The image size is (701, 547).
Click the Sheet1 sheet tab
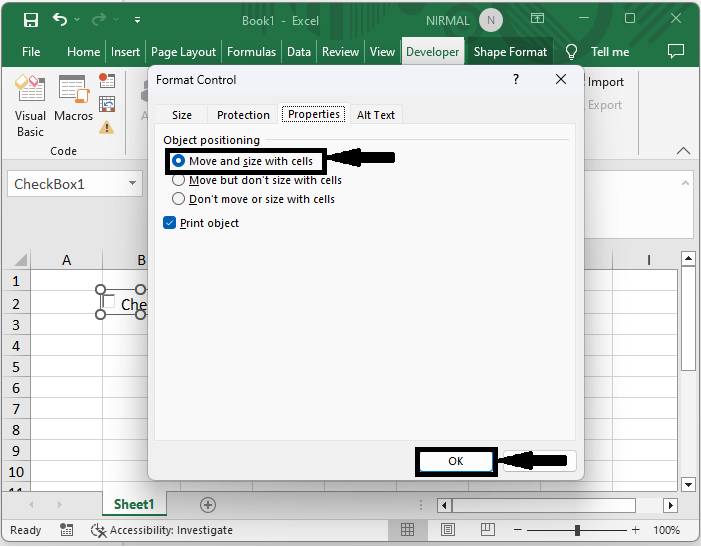(134, 505)
